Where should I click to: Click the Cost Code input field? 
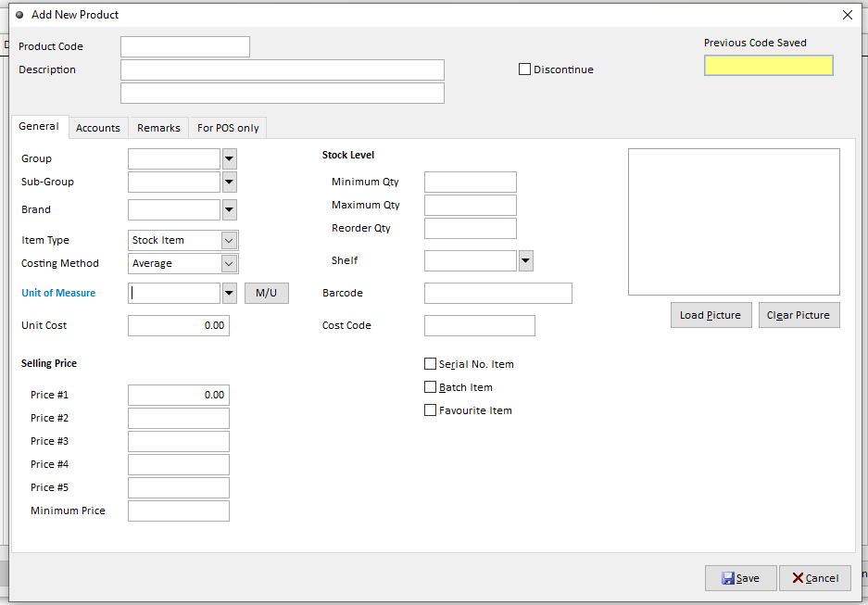(x=480, y=325)
